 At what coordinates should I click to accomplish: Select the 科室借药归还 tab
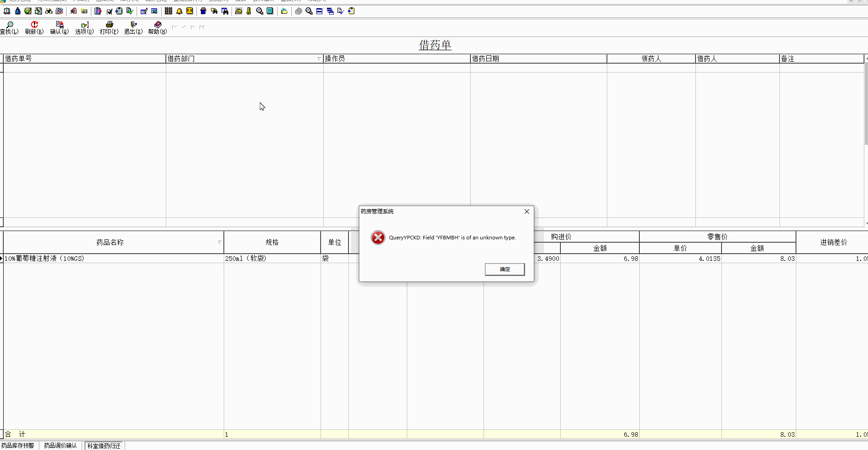point(104,445)
